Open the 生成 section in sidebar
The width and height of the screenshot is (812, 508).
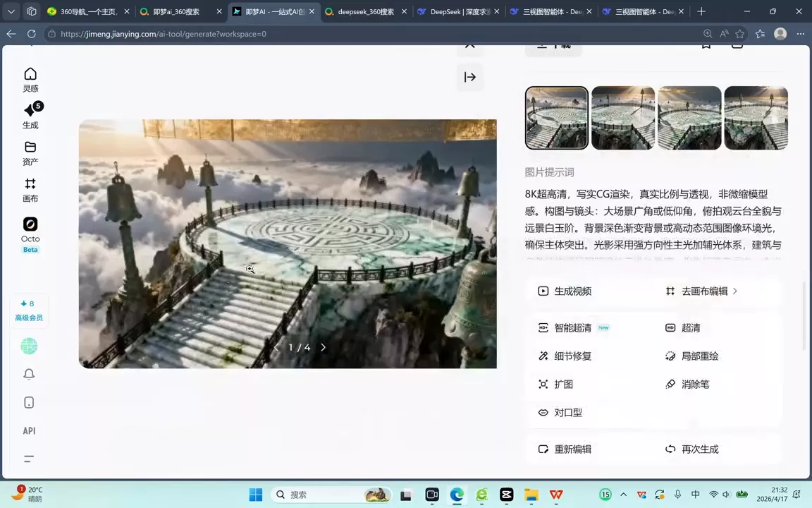[x=30, y=116]
